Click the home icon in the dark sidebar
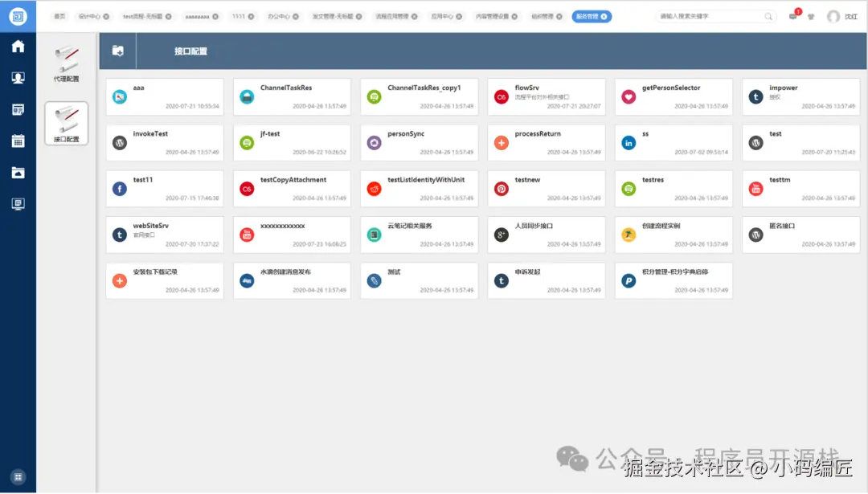 (17, 47)
